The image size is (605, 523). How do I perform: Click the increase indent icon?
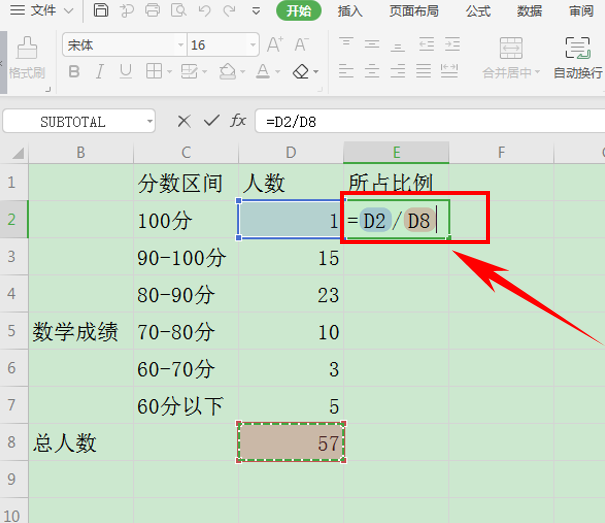click(452, 44)
